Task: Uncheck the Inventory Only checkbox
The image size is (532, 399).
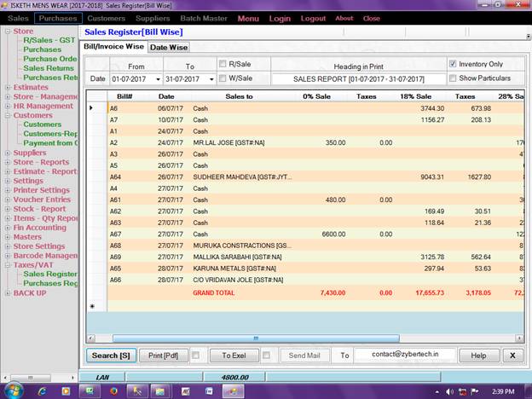Action: click(453, 64)
